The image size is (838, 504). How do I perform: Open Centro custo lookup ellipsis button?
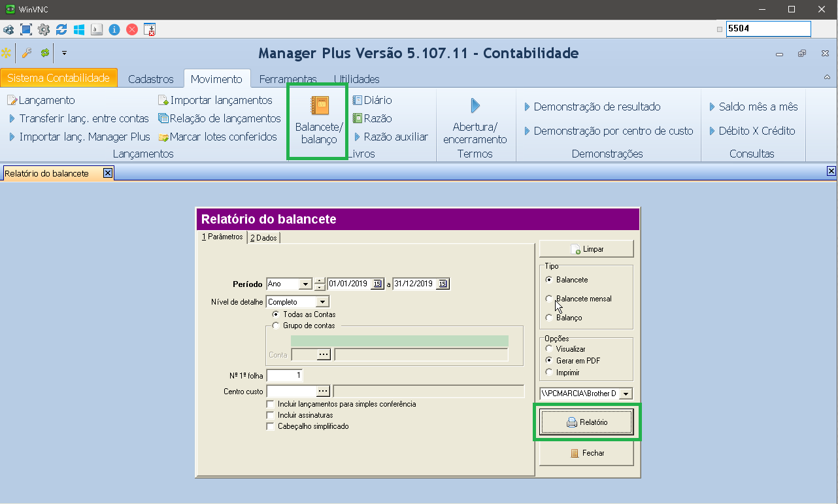(x=323, y=391)
